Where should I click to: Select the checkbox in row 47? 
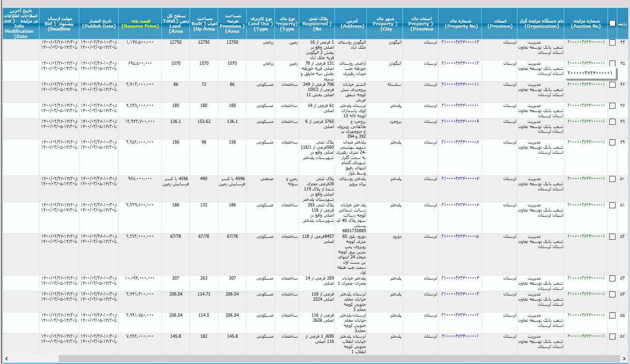tap(612, 106)
